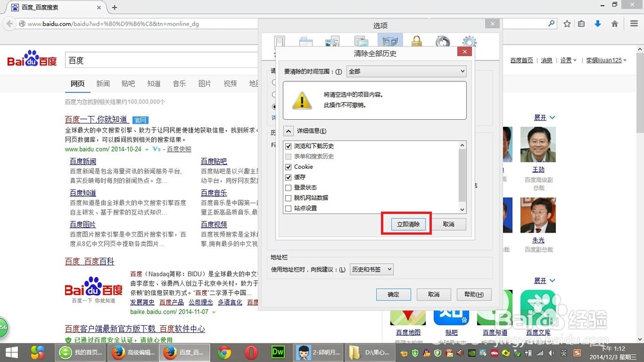
Task: Open dropdown arrow beside www.baidu.com 2014-10-24
Action: click(x=147, y=149)
